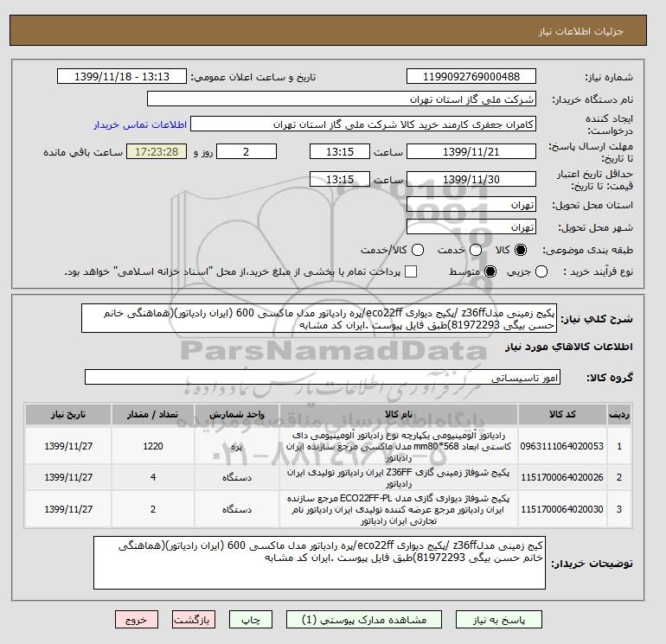Click the response deadline date 1399/11/21
Image resolution: width=666 pixels, height=644 pixels.
(x=471, y=151)
